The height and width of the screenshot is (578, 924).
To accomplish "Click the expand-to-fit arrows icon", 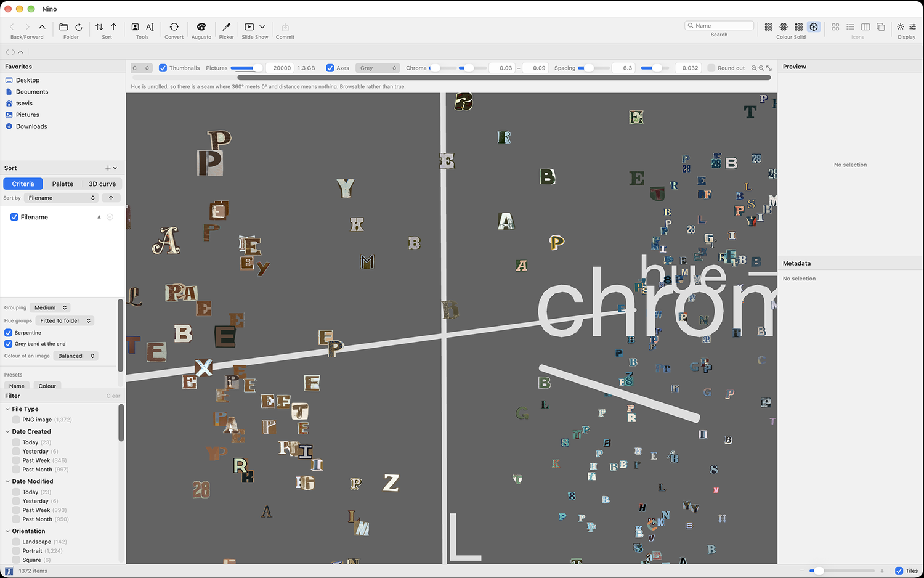I will [x=769, y=68].
